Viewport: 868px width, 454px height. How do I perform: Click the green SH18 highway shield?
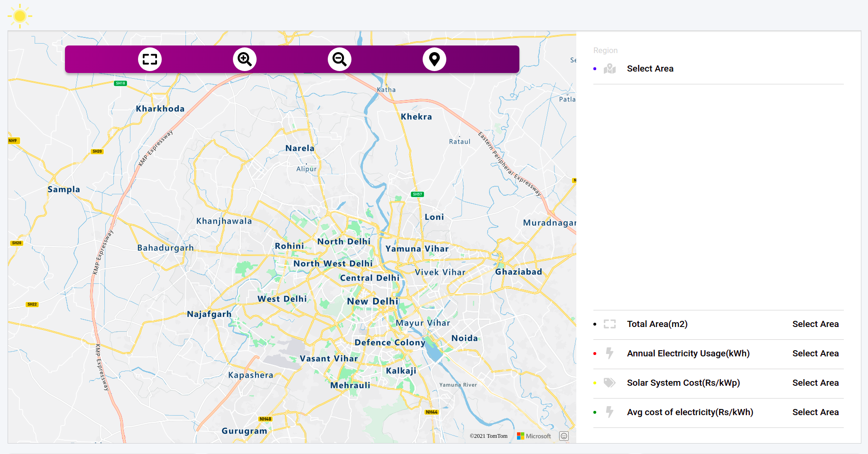pos(120,83)
